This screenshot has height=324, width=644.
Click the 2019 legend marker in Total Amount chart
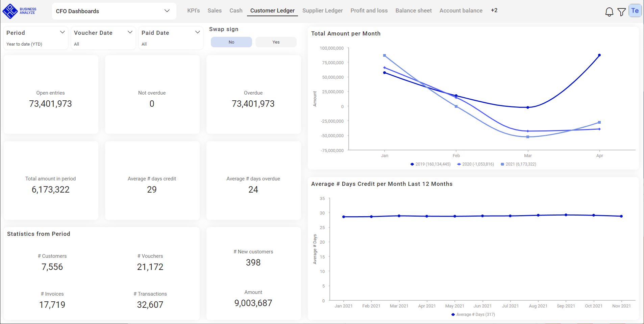coord(412,164)
